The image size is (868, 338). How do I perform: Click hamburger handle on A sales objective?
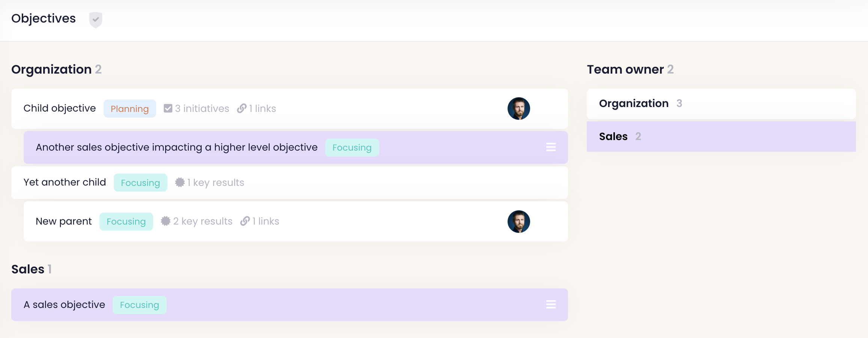tap(551, 305)
